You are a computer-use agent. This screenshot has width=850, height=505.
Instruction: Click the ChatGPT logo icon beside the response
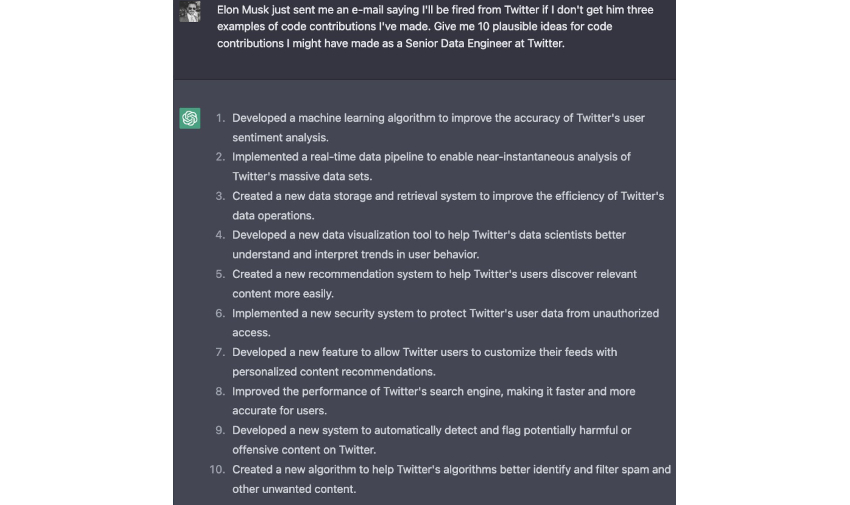[x=190, y=118]
